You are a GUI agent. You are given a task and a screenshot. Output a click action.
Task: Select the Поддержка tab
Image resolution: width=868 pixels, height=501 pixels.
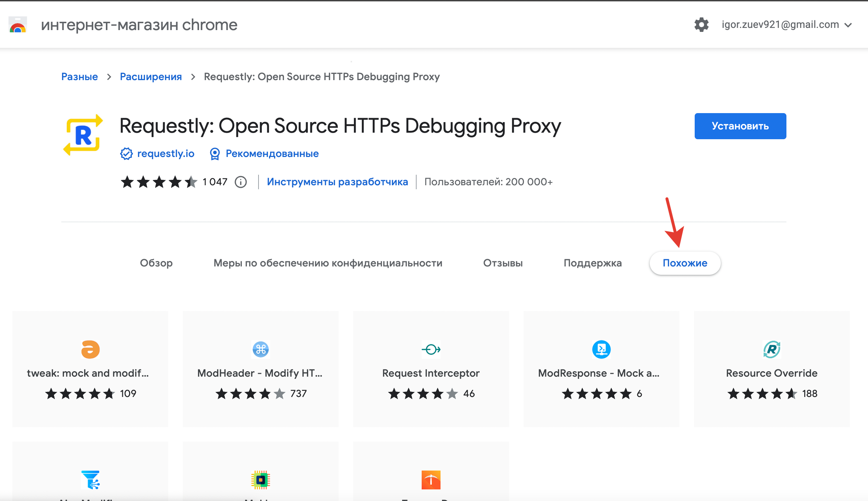592,263
